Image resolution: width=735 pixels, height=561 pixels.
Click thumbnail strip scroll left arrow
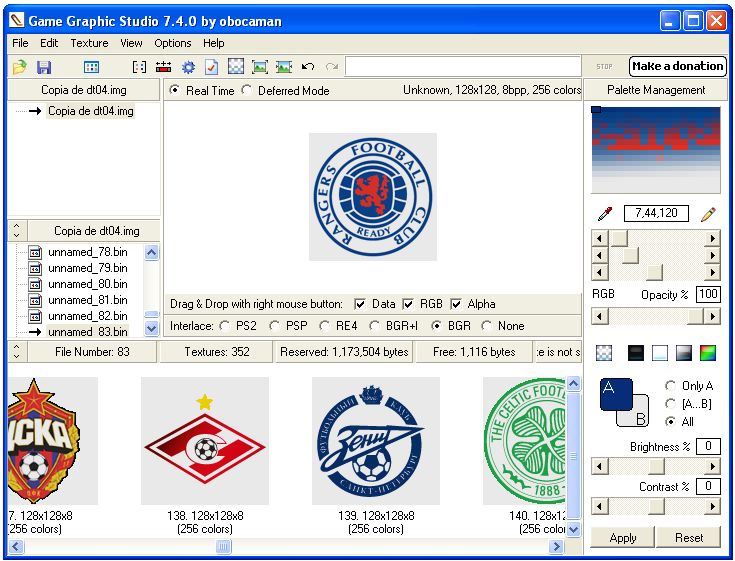click(x=15, y=546)
